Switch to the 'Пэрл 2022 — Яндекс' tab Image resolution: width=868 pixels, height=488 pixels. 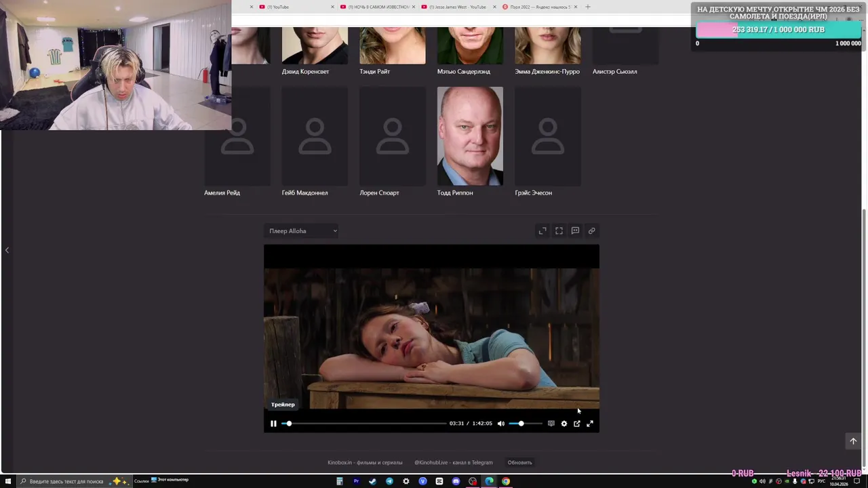[x=540, y=7]
